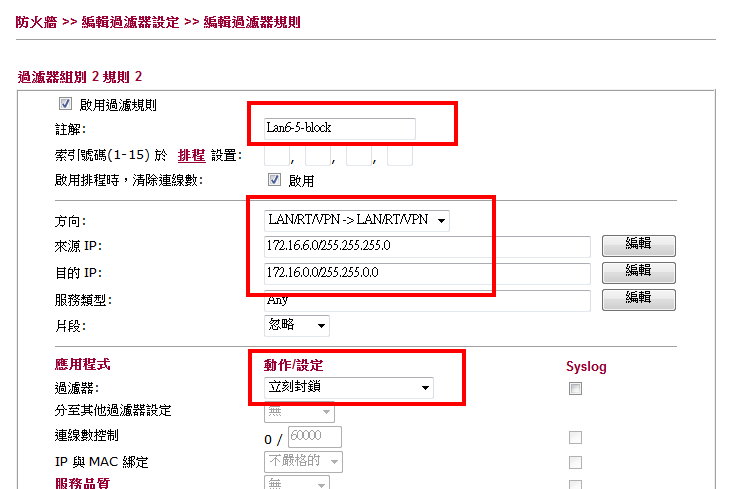The width and height of the screenshot is (735, 489).
Task: Toggle Syslog checkbox for IP 與 MAC 綁定
Action: click(575, 462)
